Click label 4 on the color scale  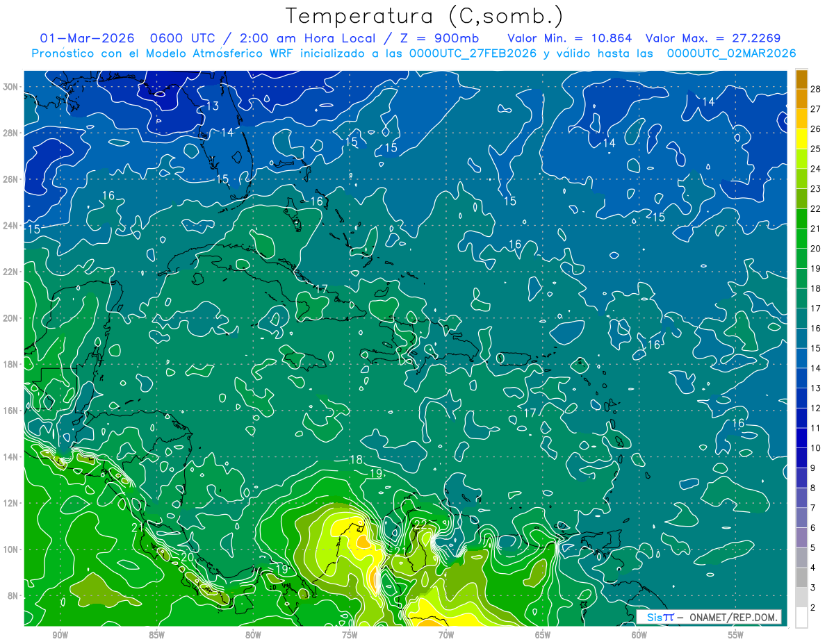click(814, 568)
